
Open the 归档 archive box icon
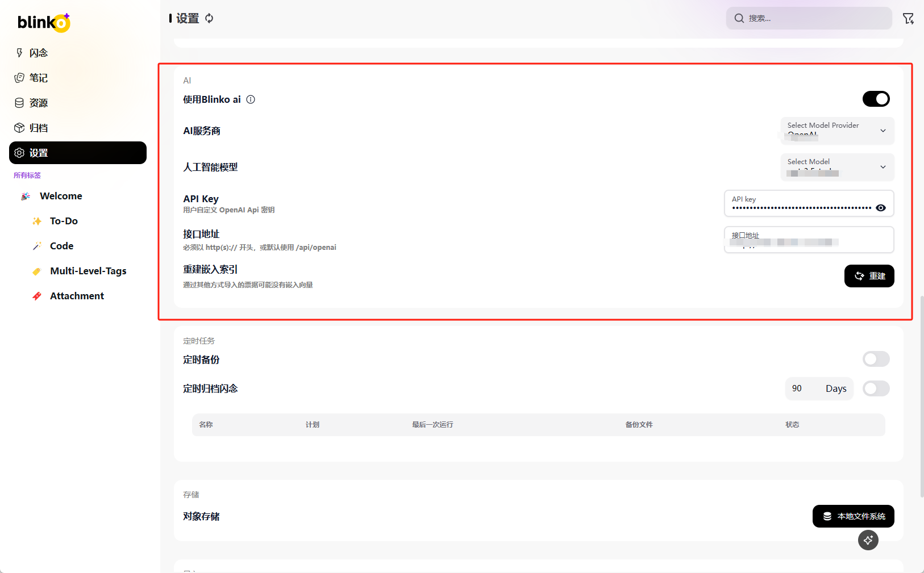point(19,128)
